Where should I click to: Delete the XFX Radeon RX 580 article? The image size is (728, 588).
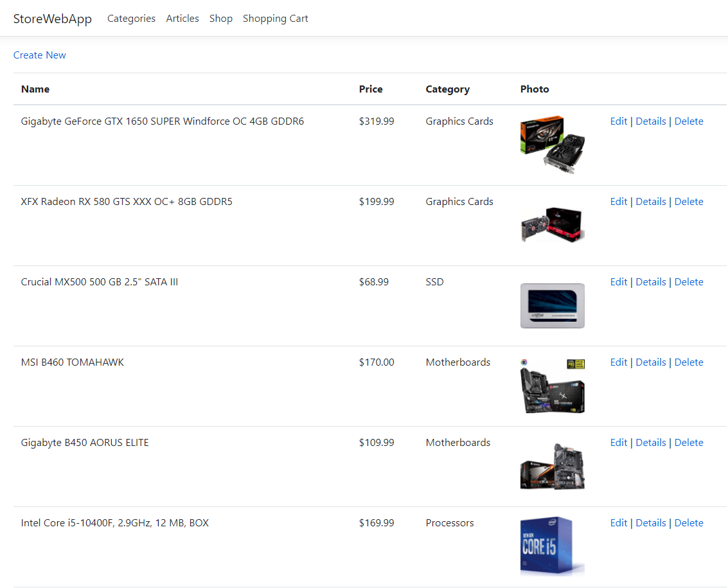coord(689,202)
